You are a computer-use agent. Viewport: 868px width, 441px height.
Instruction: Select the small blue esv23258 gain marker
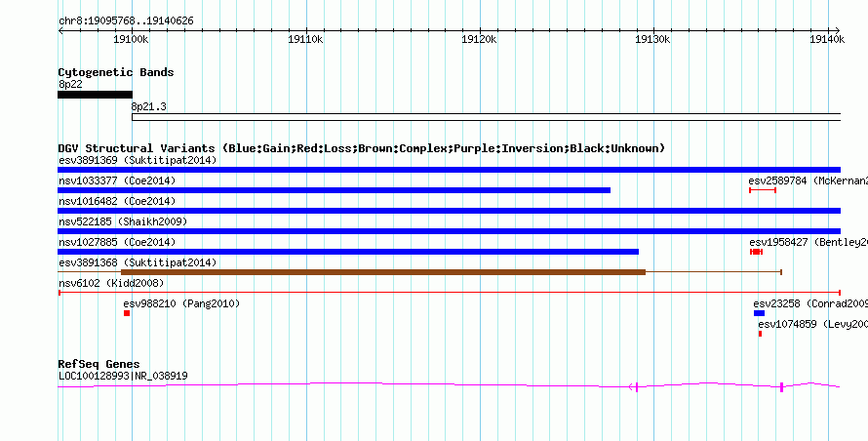pyautogui.click(x=759, y=313)
